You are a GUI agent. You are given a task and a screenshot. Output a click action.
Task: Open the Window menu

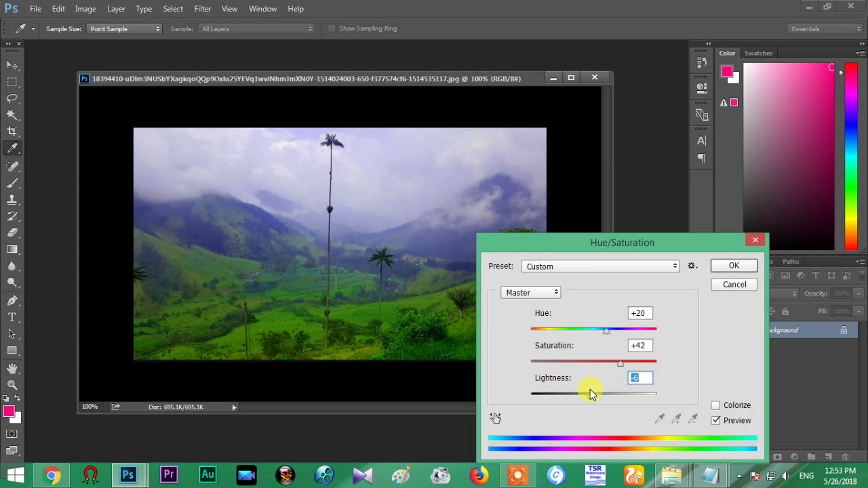pos(262,9)
